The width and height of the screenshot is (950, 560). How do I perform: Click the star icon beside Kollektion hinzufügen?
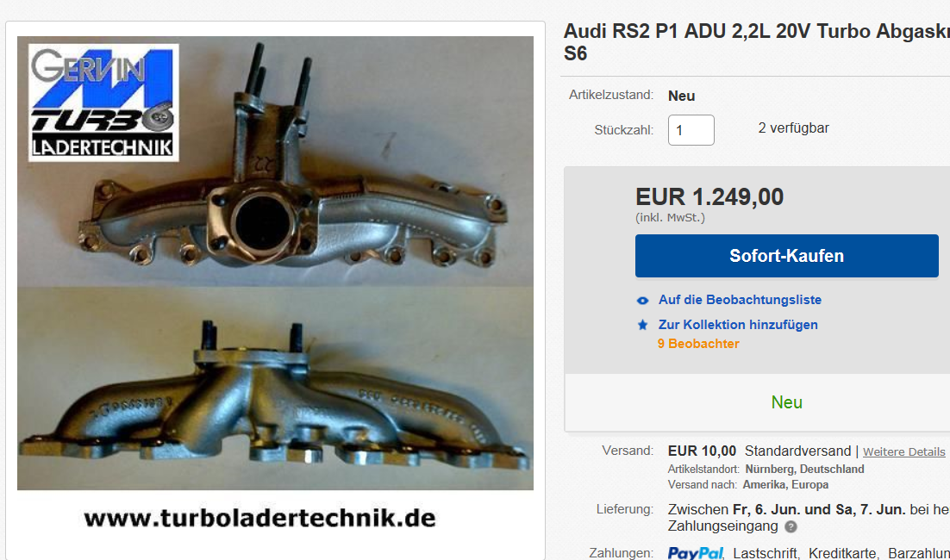pyautogui.click(x=642, y=325)
